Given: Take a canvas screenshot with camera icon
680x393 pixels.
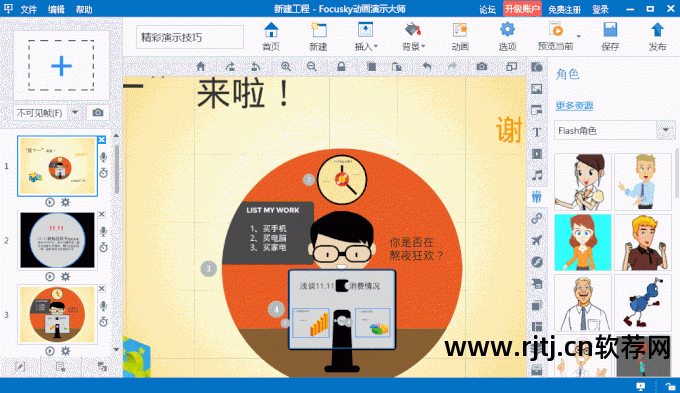Looking at the screenshot, I should pos(481,66).
